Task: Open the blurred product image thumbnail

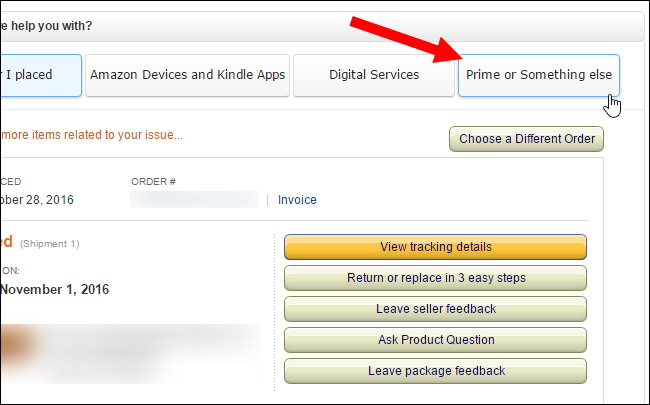Action: [17, 346]
